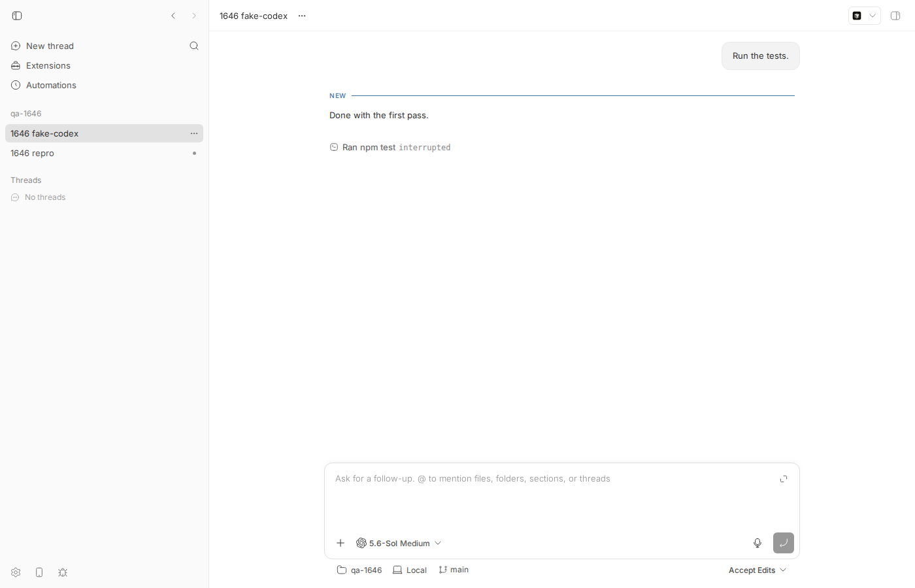
Task: Start a New thread
Action: point(42,46)
